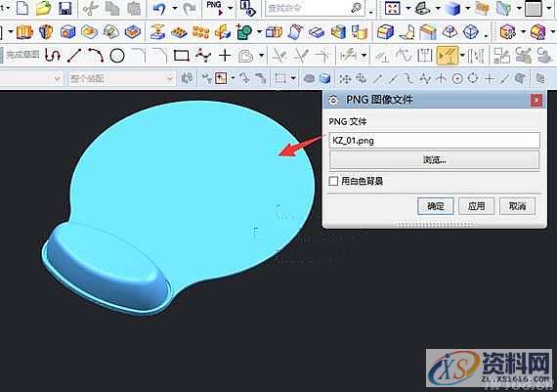Select the Point plus tool
557x392 pixels.
[225, 56]
